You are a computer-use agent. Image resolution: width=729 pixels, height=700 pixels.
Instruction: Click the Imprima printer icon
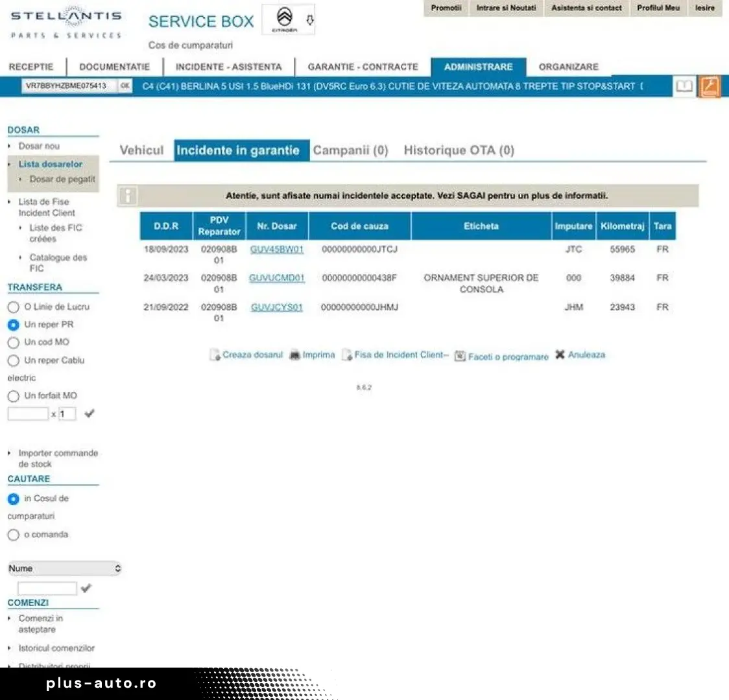(x=294, y=355)
